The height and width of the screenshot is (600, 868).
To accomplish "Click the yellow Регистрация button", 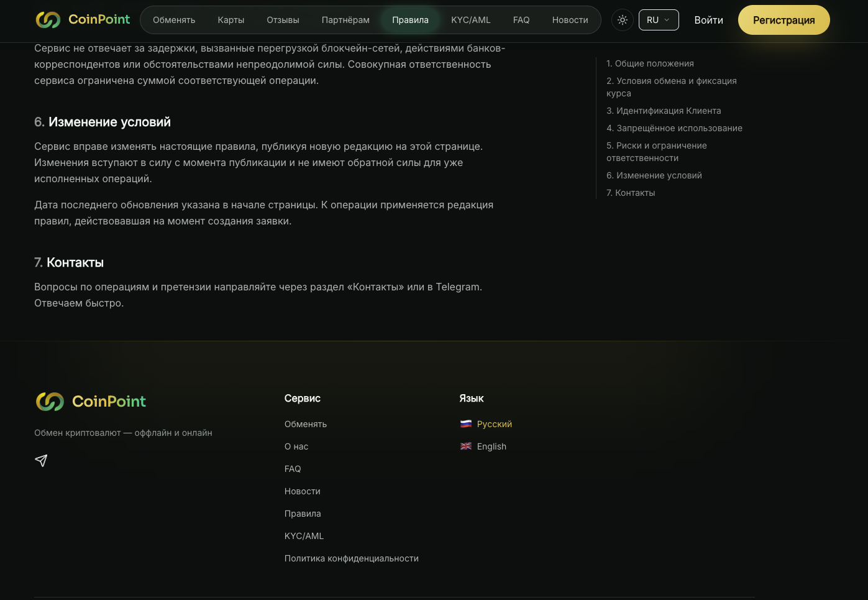I will click(x=784, y=20).
